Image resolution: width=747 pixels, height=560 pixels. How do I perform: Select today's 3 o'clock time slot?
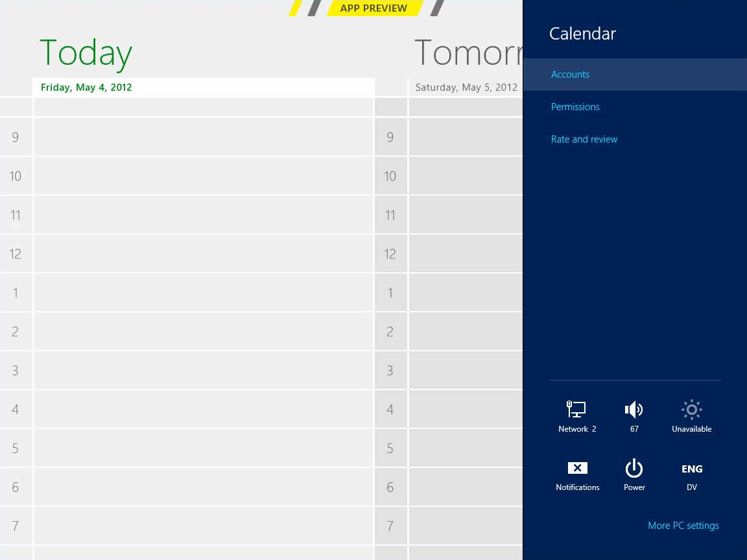coord(203,370)
